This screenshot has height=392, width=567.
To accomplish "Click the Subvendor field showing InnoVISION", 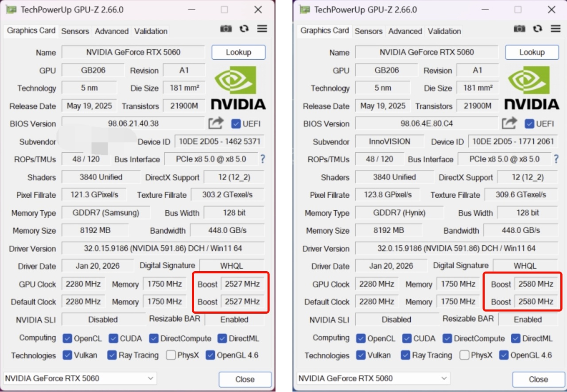I will point(390,142).
